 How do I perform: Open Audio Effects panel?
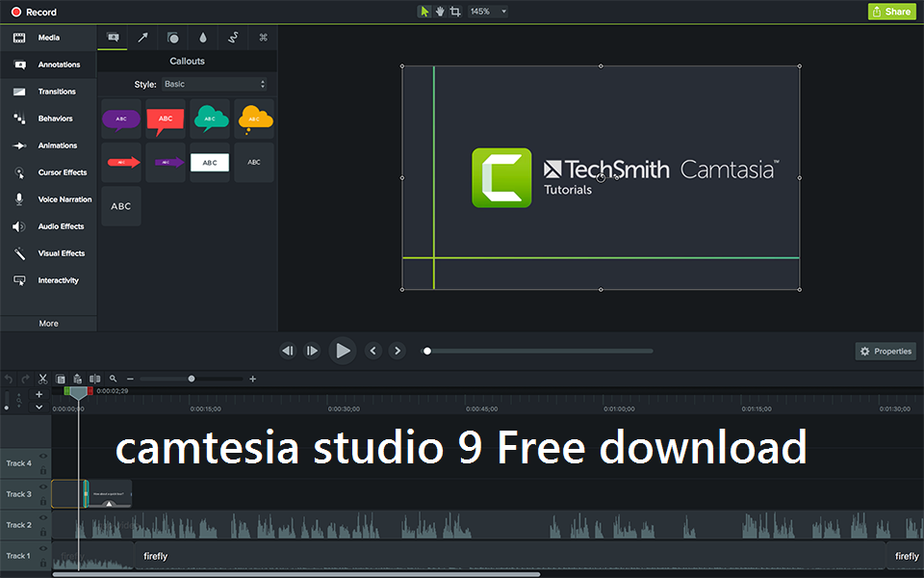pyautogui.click(x=48, y=226)
